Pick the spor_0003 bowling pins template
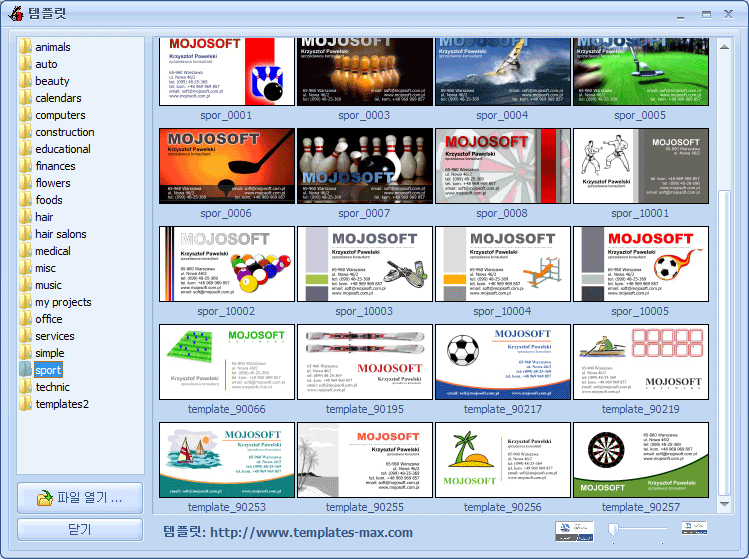This screenshot has height=559, width=749. [x=364, y=72]
